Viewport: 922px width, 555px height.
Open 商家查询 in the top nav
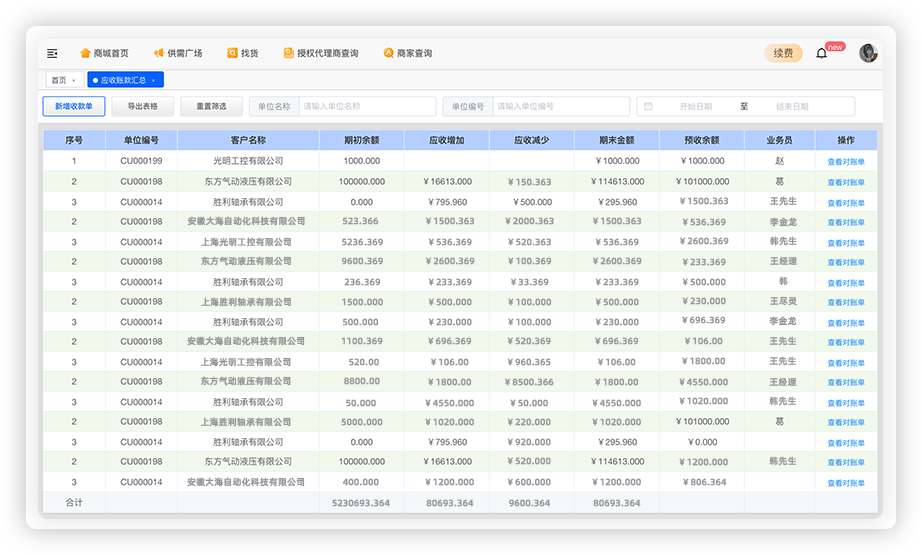[x=407, y=54]
